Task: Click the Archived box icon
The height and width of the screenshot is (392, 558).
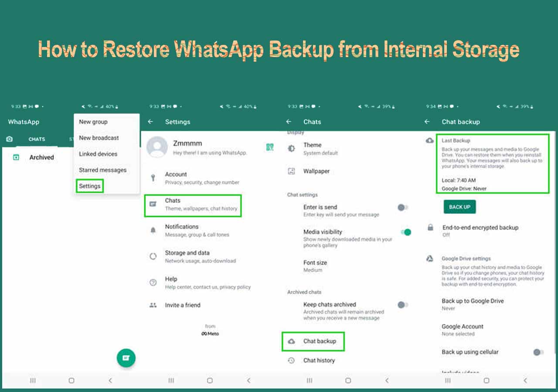Action: (x=16, y=158)
